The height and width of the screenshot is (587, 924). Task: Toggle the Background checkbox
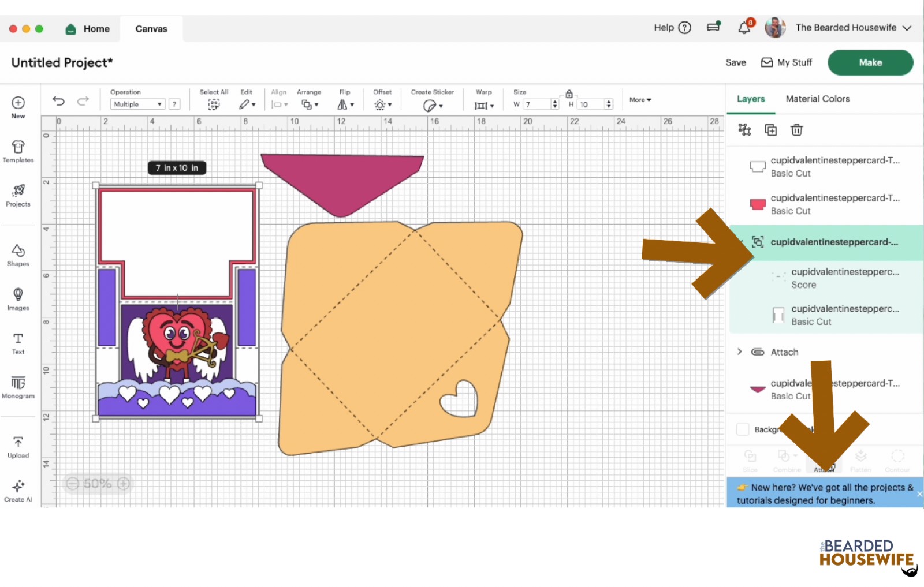[743, 429]
